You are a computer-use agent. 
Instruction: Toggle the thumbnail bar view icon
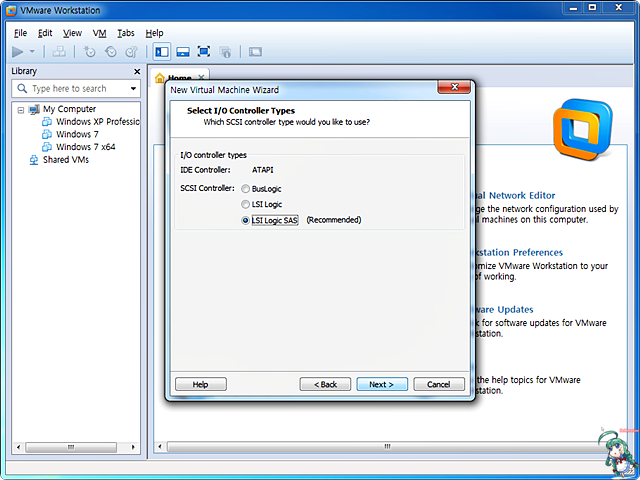pos(183,52)
